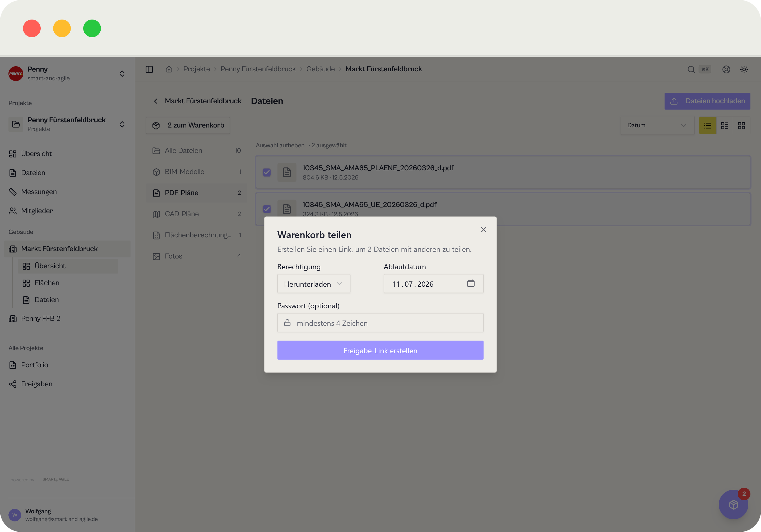Click the Ablaufdatum date field 11.07.2026
The image size is (761, 532).
coord(434,284)
